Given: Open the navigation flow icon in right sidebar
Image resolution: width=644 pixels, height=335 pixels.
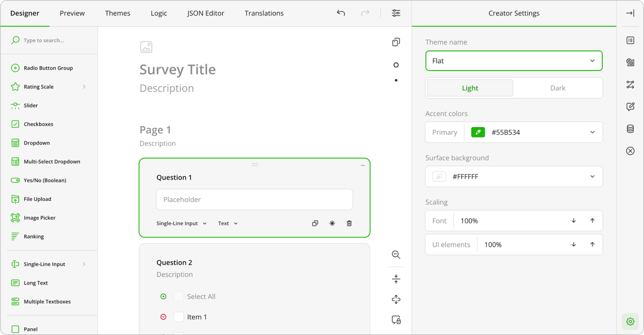Looking at the screenshot, I should click(630, 85).
